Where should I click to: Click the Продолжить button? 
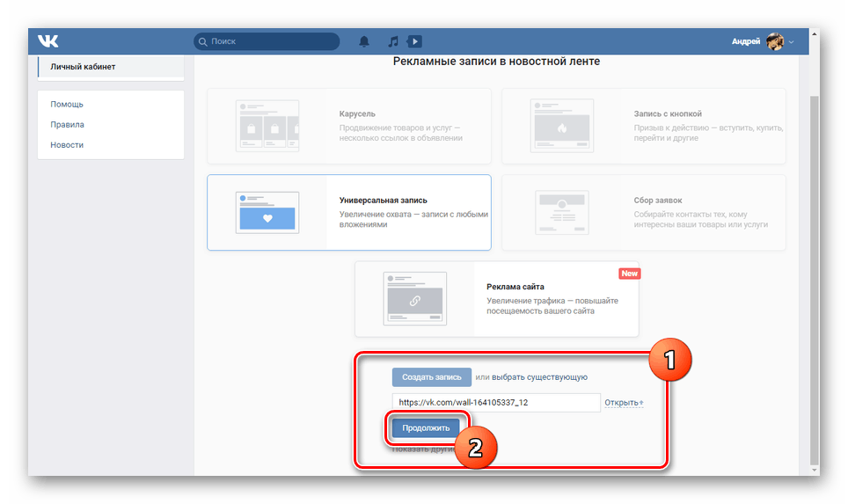pos(426,428)
